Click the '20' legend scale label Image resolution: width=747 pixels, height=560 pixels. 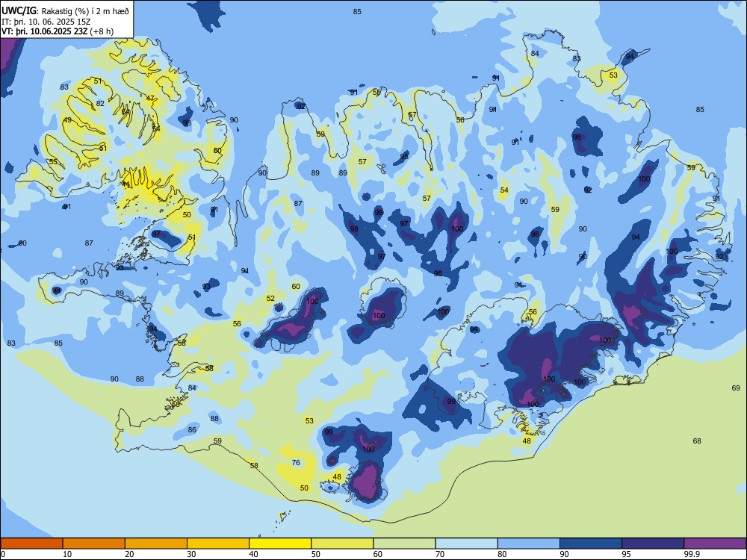click(x=129, y=554)
